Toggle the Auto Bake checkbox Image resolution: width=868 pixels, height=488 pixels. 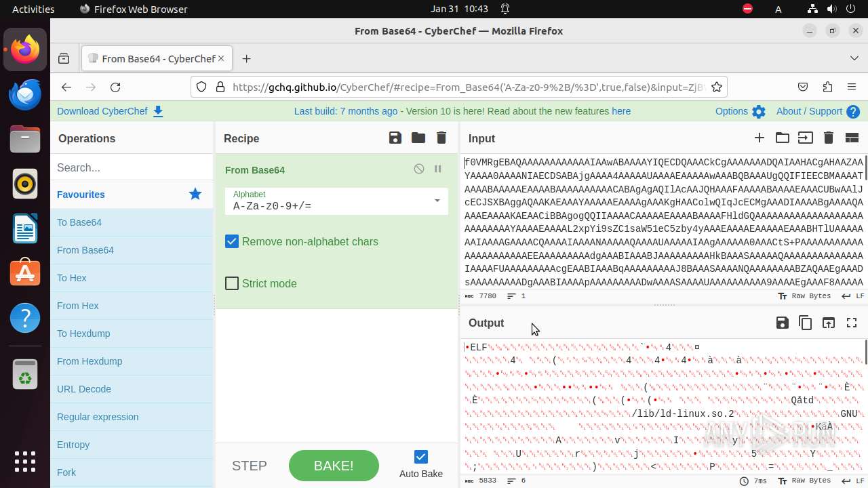[421, 457]
